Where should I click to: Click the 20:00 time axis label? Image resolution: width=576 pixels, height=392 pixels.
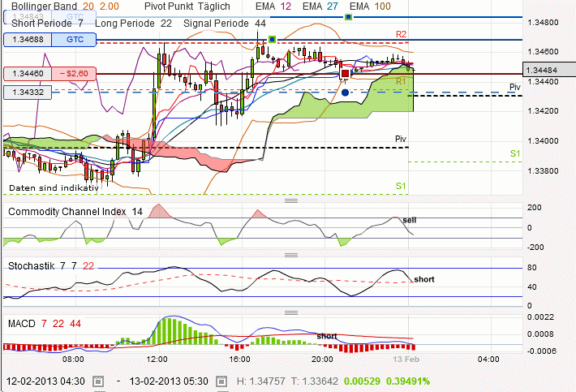point(322,359)
